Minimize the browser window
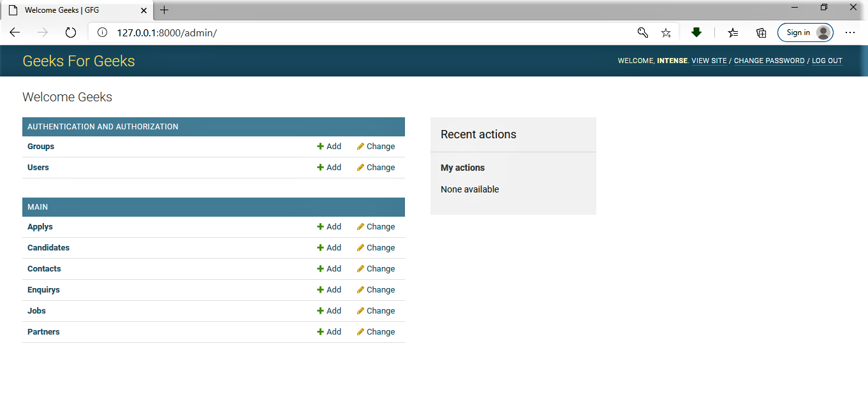868x420 pixels. tap(795, 8)
